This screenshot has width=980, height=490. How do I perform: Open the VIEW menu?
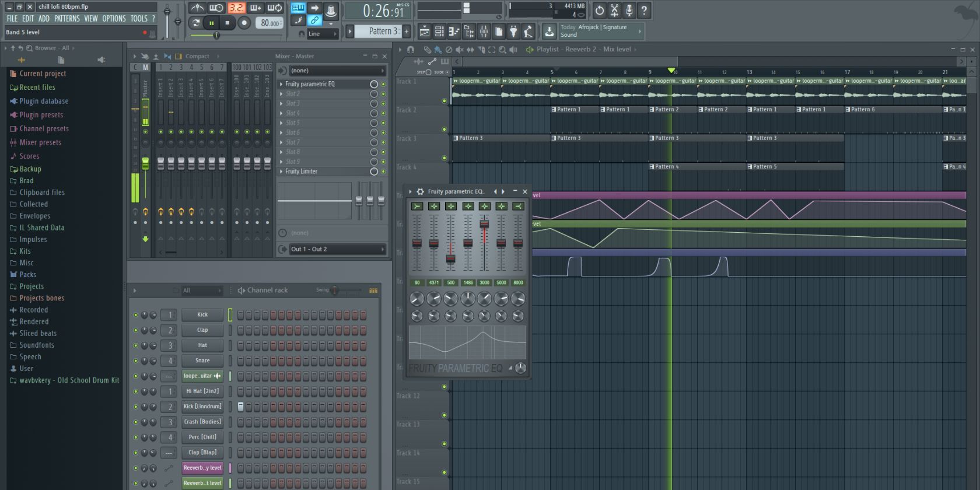[x=91, y=19]
